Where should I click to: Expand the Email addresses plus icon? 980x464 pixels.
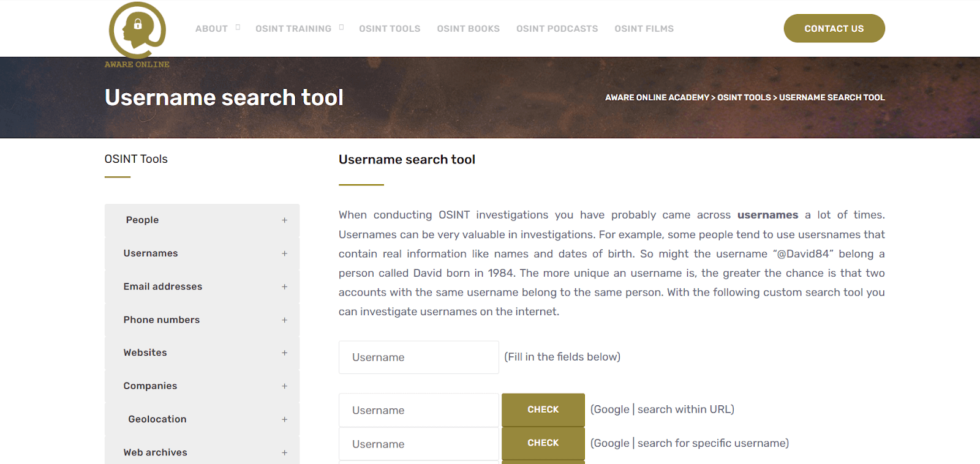click(284, 286)
